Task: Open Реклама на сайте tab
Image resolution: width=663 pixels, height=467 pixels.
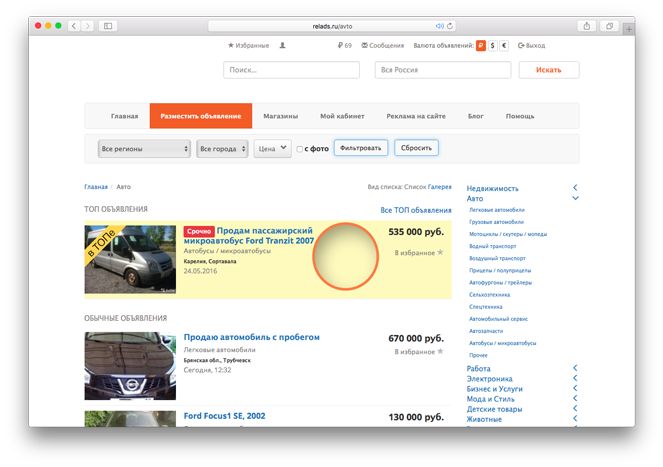Action: 416,116
